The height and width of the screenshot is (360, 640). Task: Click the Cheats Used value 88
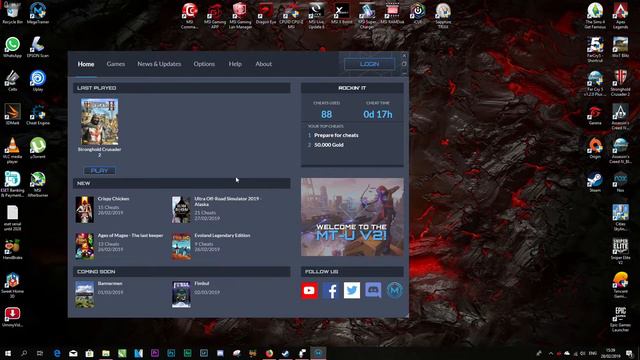coord(327,114)
